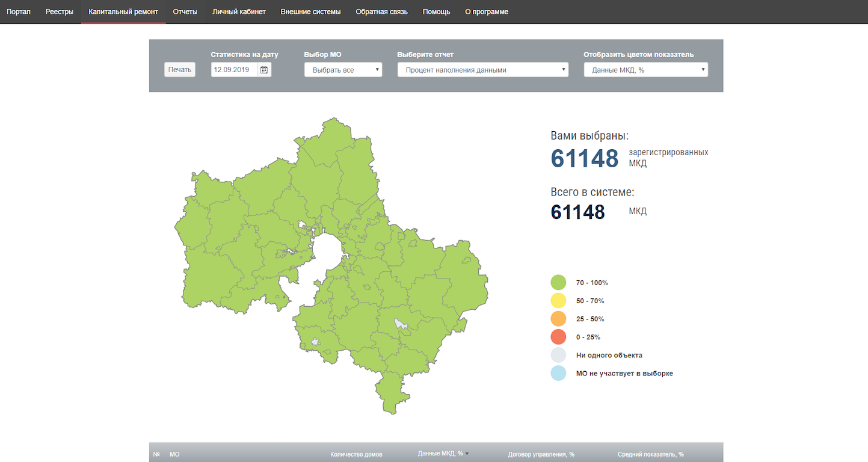Click the date field showing 12.09.2019

tap(234, 70)
